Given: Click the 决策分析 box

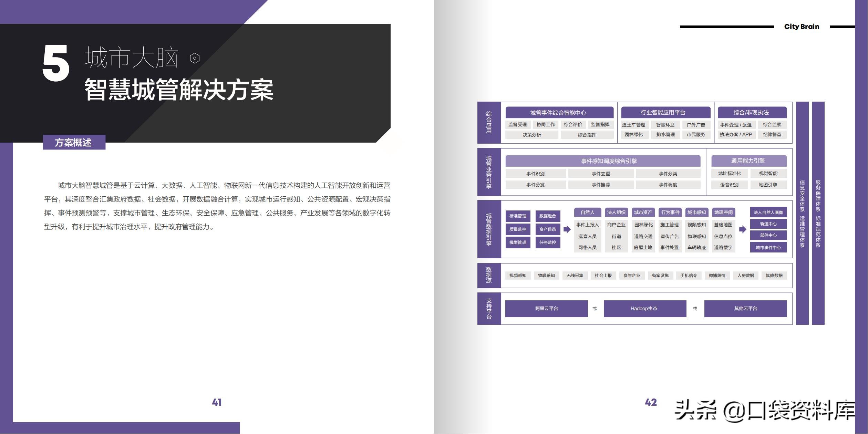Looking at the screenshot, I should (532, 135).
